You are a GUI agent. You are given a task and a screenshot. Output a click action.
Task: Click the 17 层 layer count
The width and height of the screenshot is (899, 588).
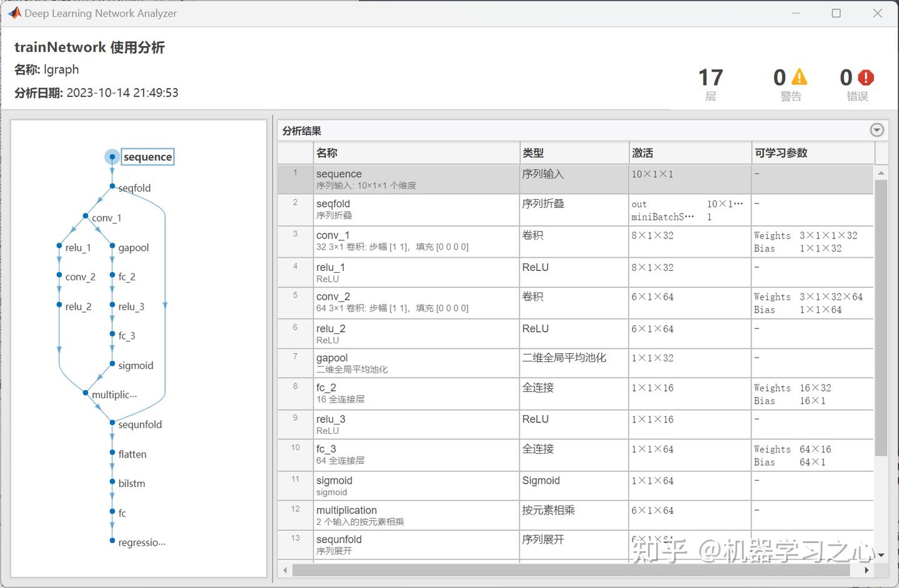pos(710,84)
